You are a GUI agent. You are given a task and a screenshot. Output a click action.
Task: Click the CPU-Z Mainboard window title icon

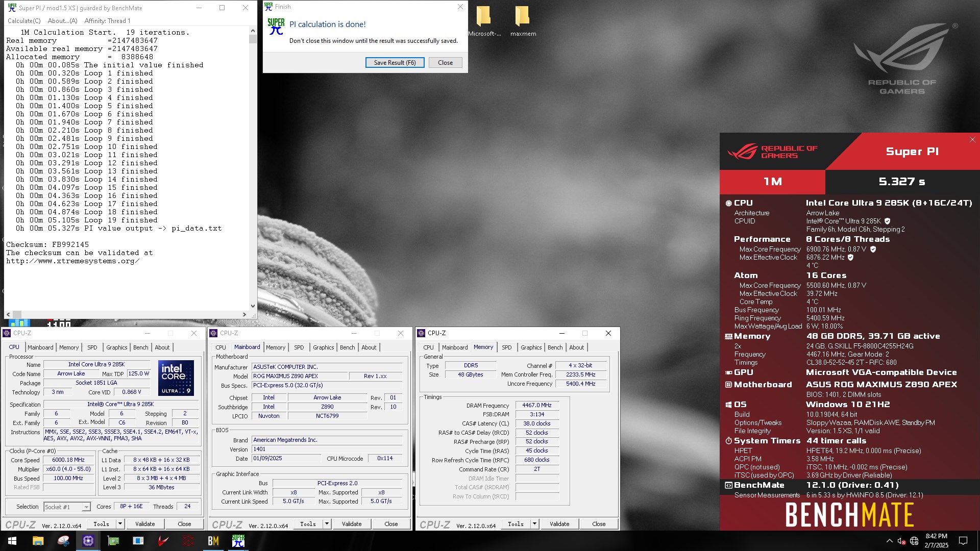[213, 333]
